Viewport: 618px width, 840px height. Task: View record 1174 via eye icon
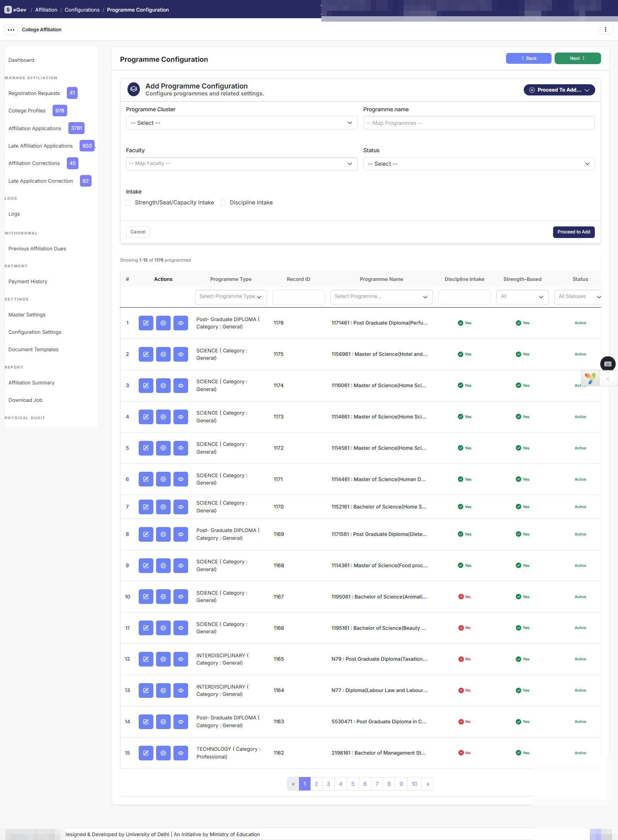180,386
